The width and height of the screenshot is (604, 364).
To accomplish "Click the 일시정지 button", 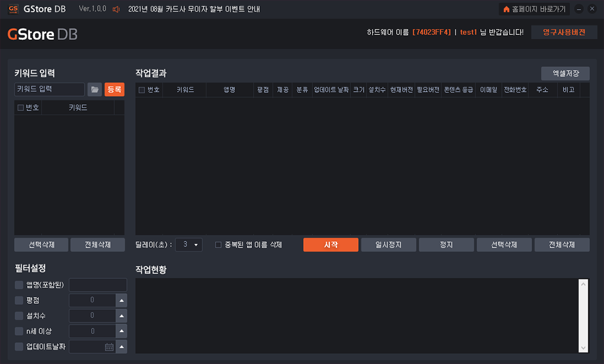I will 388,244.
